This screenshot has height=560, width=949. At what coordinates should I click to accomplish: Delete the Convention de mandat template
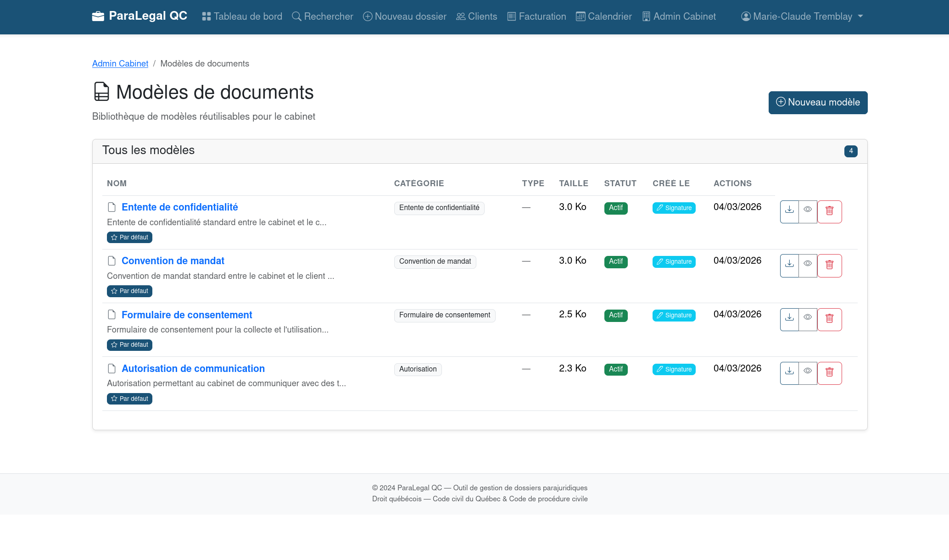[830, 265]
